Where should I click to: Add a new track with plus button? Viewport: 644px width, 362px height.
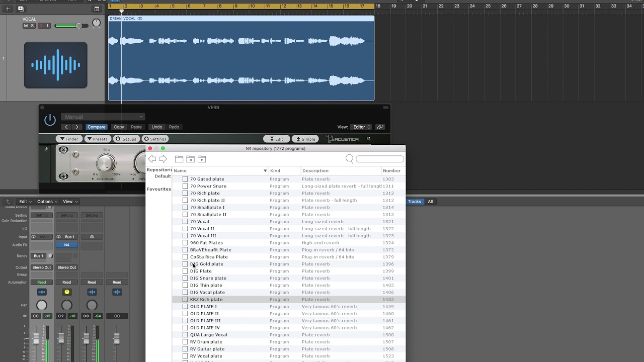(8, 9)
